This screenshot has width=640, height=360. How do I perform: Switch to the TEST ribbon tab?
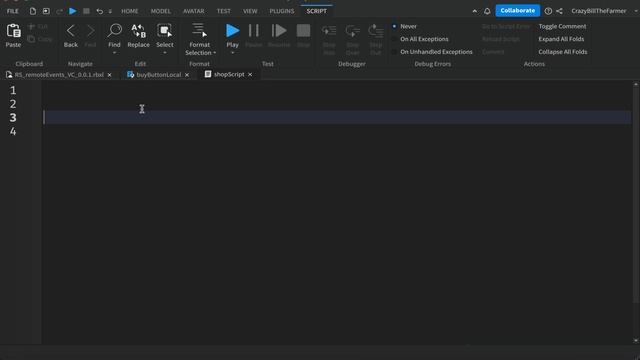pyautogui.click(x=224, y=11)
